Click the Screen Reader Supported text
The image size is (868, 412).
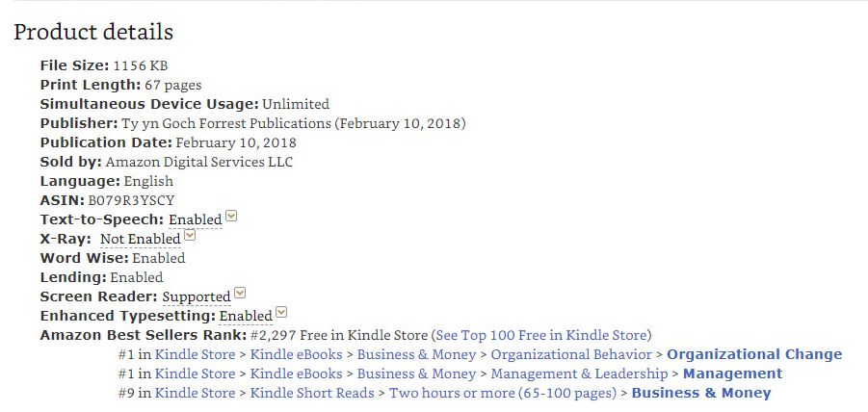click(197, 297)
